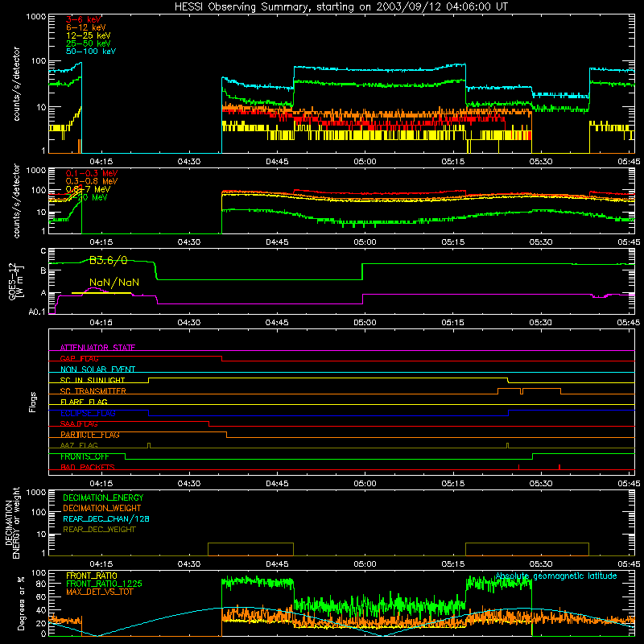Click the 05:15 tick label under GOES panel

[452, 323]
